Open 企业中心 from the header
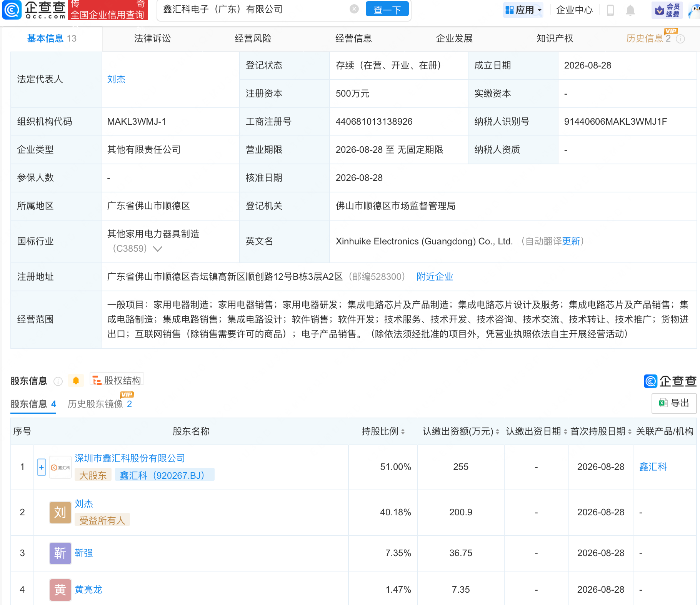 tap(574, 10)
